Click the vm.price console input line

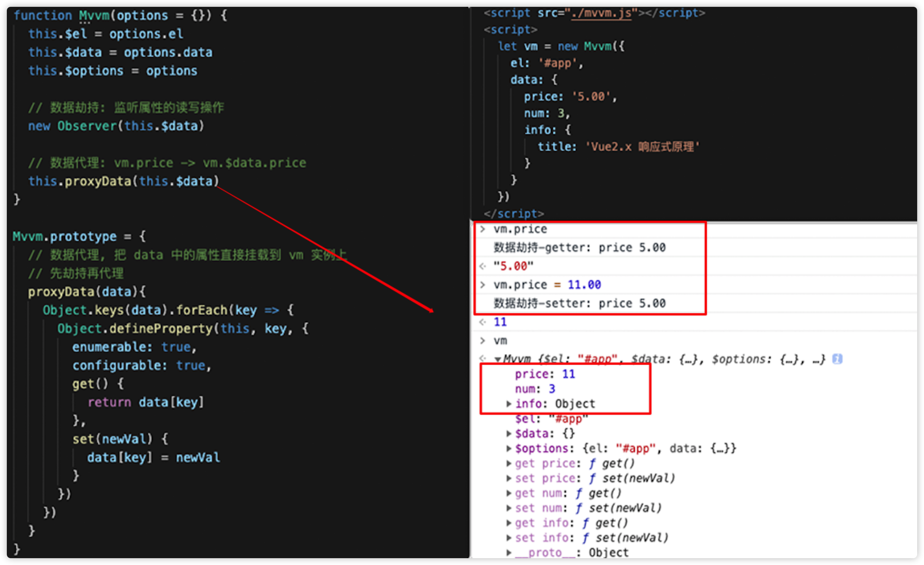pyautogui.click(x=520, y=229)
